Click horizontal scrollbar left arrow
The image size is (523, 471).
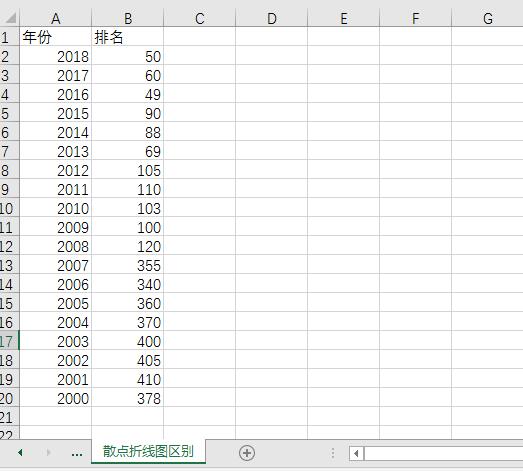click(x=356, y=453)
